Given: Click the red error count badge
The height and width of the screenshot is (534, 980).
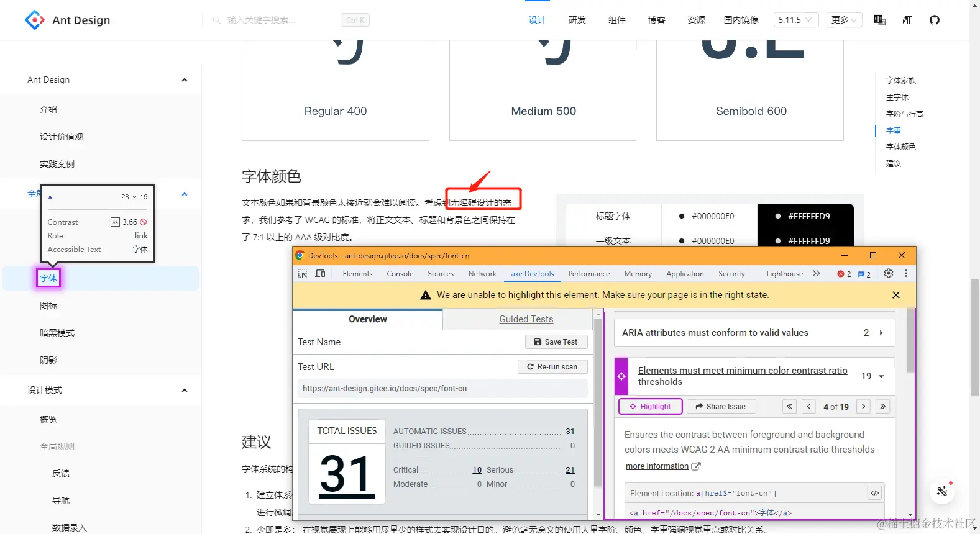Looking at the screenshot, I should 844,274.
